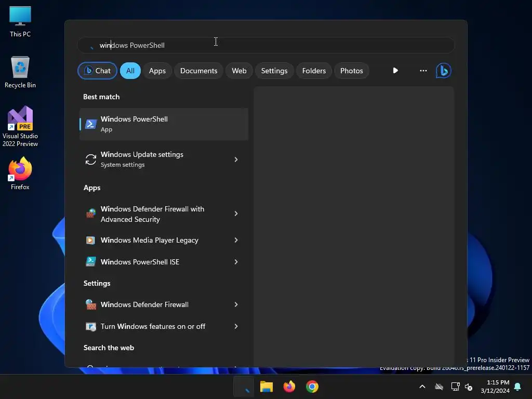Click the muted volume tray icon
The height and width of the screenshot is (399, 532).
tap(469, 387)
